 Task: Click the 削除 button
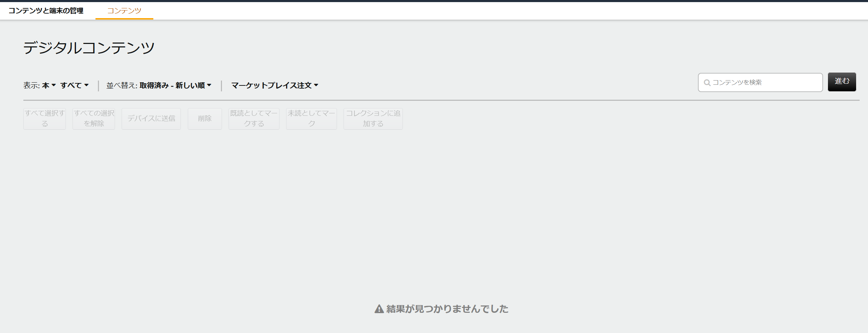click(x=205, y=119)
